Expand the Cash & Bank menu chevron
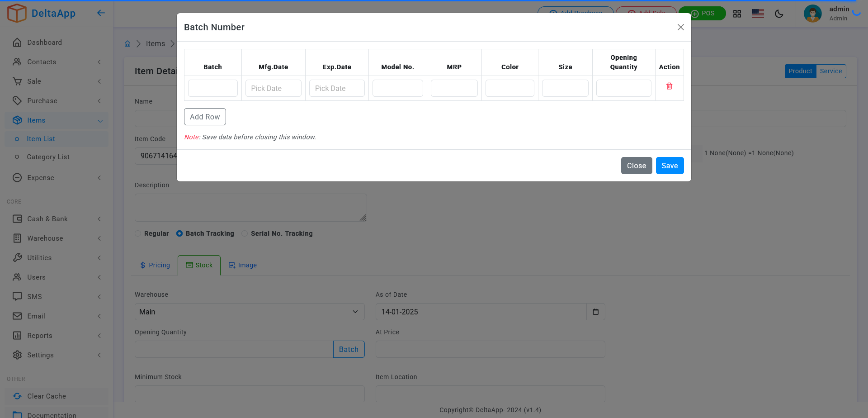This screenshot has height=418, width=868. pyautogui.click(x=99, y=219)
